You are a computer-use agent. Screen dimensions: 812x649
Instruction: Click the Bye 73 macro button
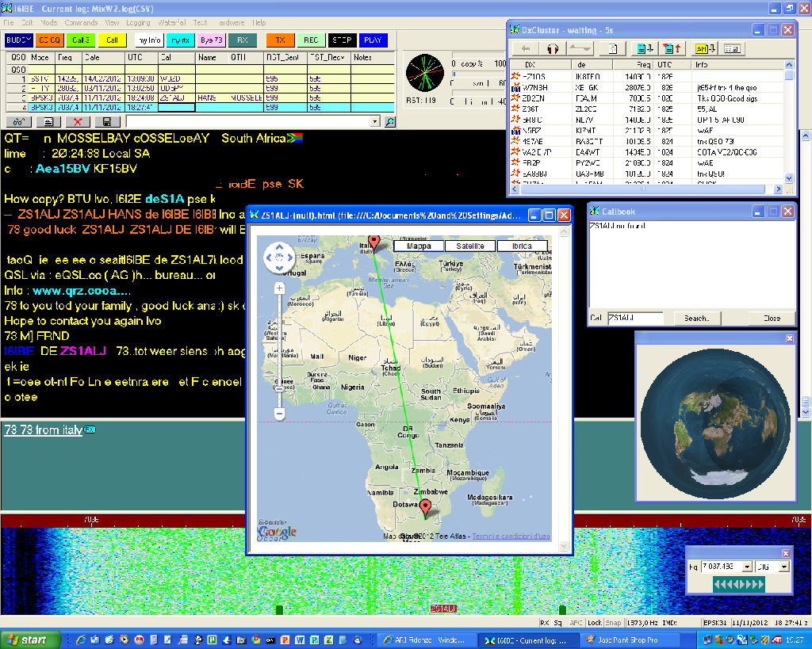[x=211, y=40]
